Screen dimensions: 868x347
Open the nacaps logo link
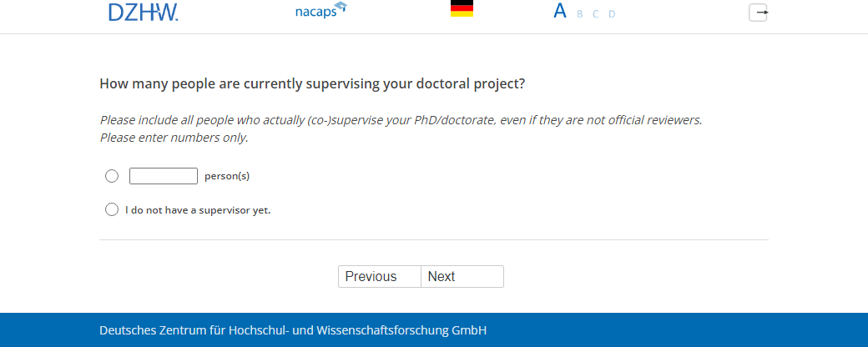click(x=315, y=13)
